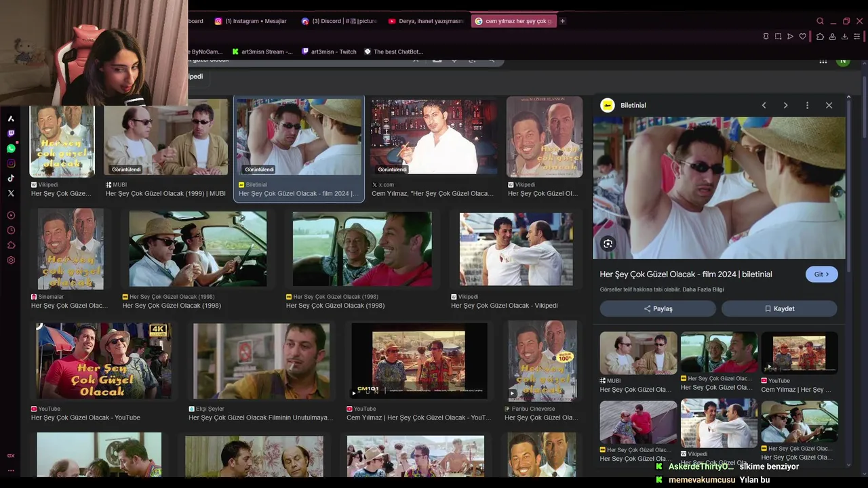Open the Player icon in sidebar
Viewport: 868px width, 488px height.
[11, 216]
